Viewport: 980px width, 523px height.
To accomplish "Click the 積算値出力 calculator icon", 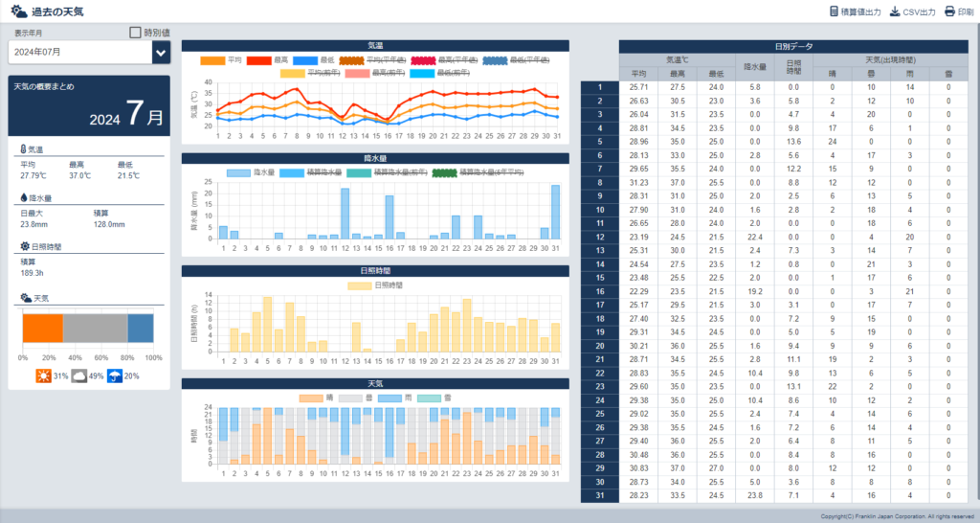I will pyautogui.click(x=834, y=11).
